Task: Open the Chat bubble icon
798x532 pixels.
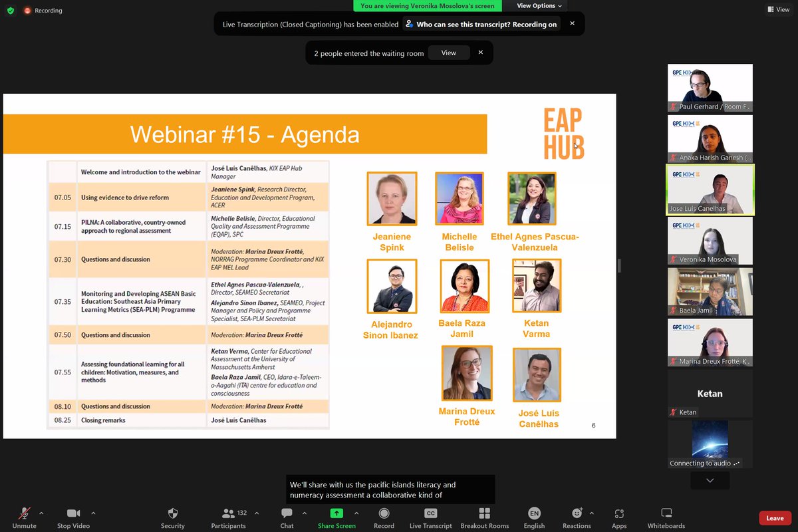Action: [287, 513]
